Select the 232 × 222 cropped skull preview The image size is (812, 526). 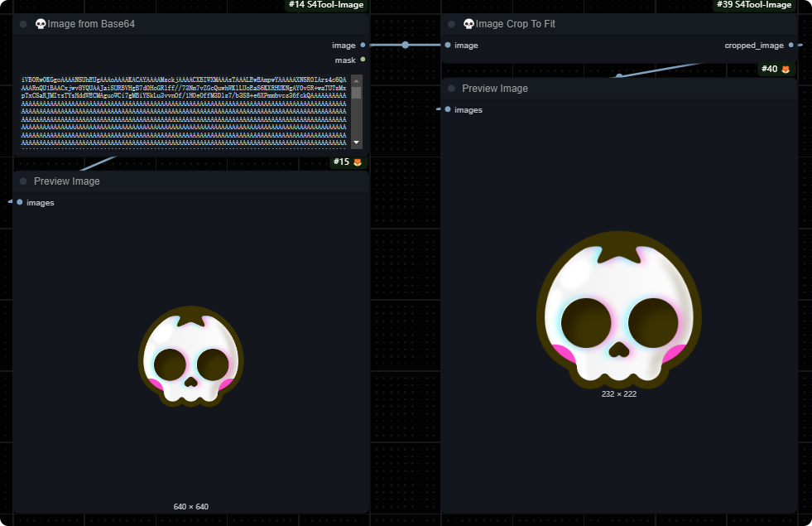618,309
